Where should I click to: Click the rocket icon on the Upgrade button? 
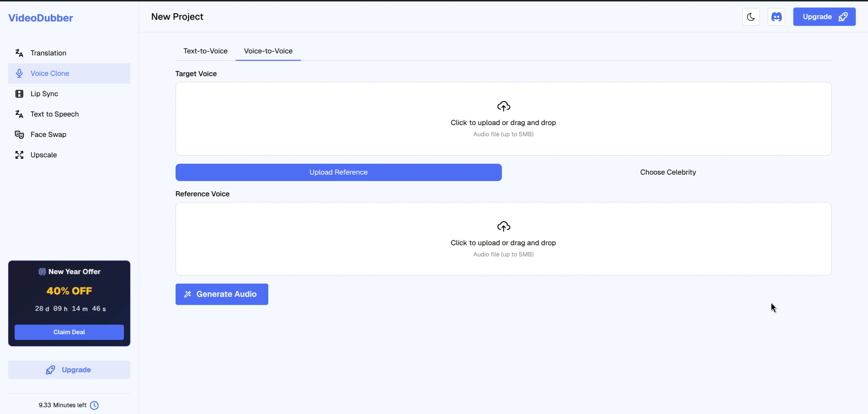[x=843, y=16]
